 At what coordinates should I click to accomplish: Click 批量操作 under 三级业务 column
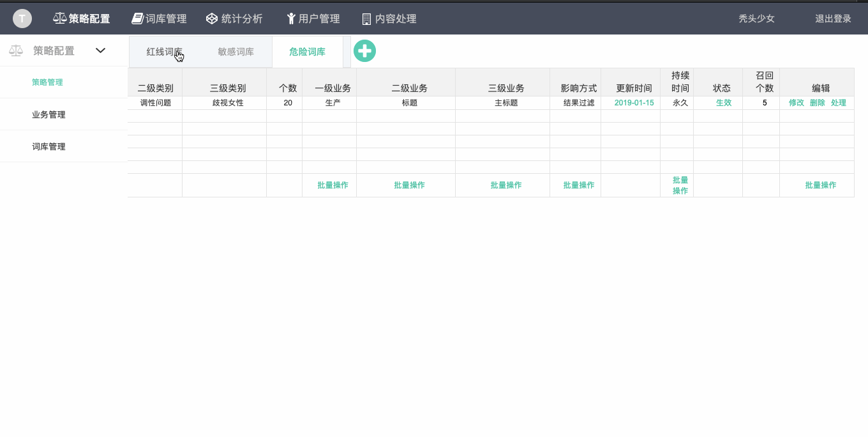506,185
